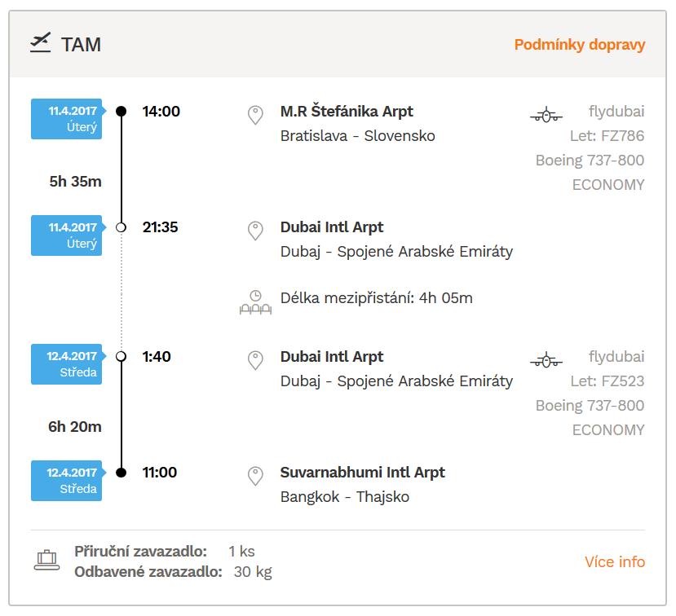Viewport: 676px width, 616px height.
Task: Click the Suvarnabhumi Intl Arpt airport name
Action: click(363, 473)
